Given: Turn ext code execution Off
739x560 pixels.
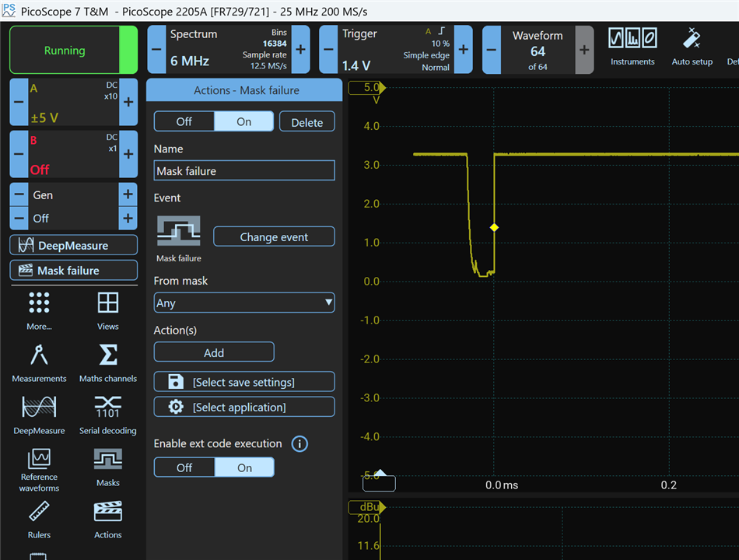Looking at the screenshot, I should (x=184, y=467).
